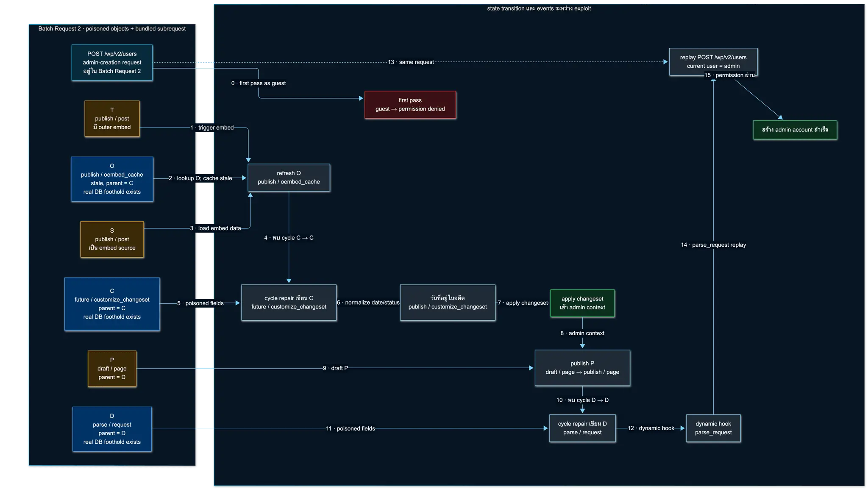Click the '14 · parse_request replay' label
The image size is (868, 489).
tap(713, 245)
